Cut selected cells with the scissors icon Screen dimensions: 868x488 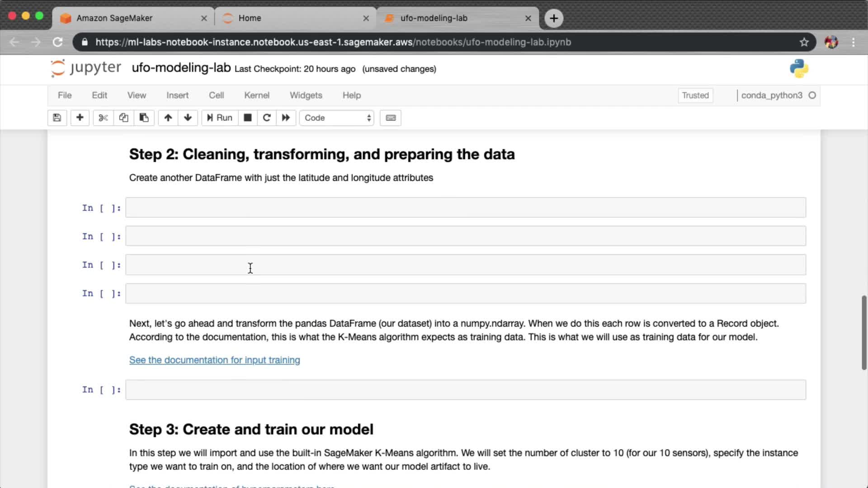pyautogui.click(x=103, y=118)
